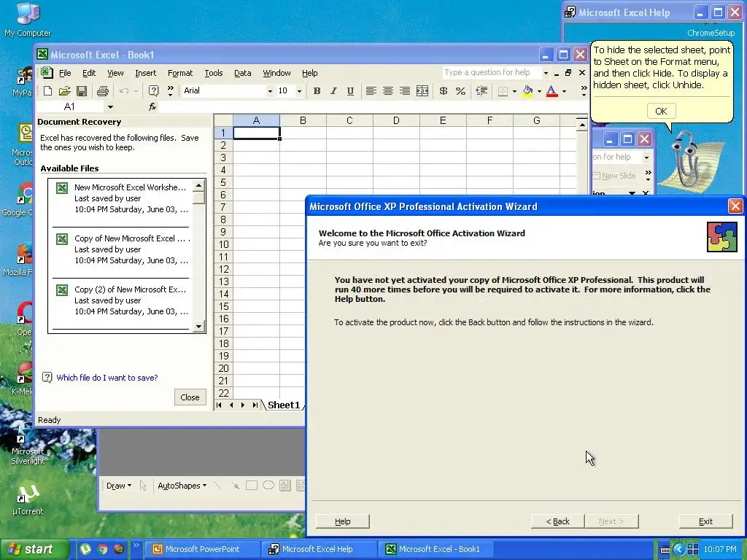Click the Excel Help question mark toolbar icon

click(x=153, y=91)
